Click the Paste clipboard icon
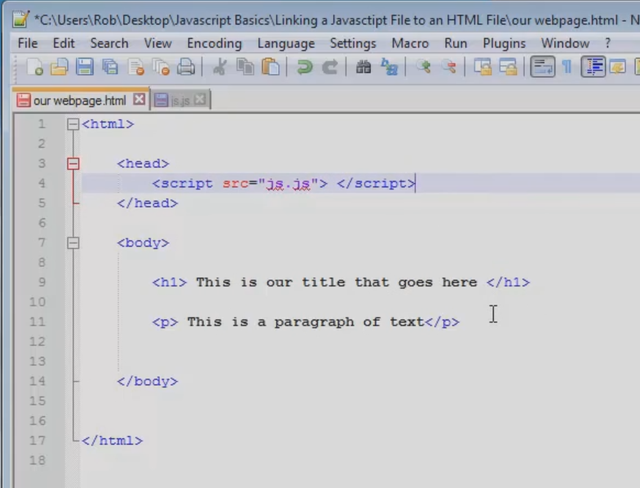 (270, 67)
